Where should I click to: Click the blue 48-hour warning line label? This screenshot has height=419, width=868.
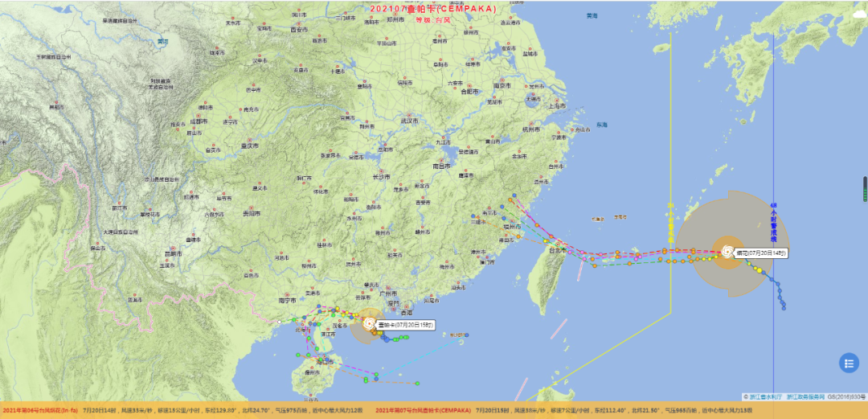[x=773, y=224]
